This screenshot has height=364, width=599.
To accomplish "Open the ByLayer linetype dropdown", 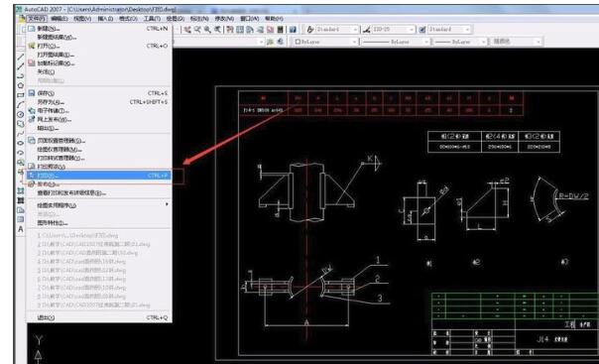I will (x=396, y=42).
